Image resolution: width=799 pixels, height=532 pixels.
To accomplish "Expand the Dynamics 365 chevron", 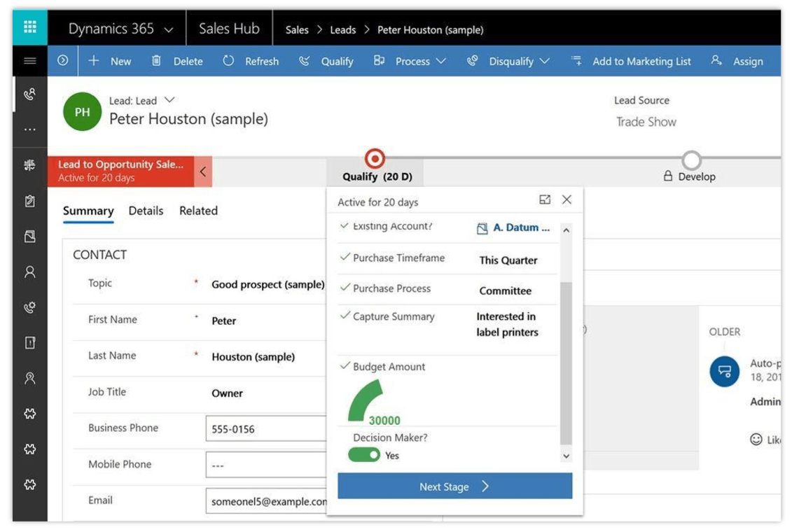I will [x=169, y=30].
